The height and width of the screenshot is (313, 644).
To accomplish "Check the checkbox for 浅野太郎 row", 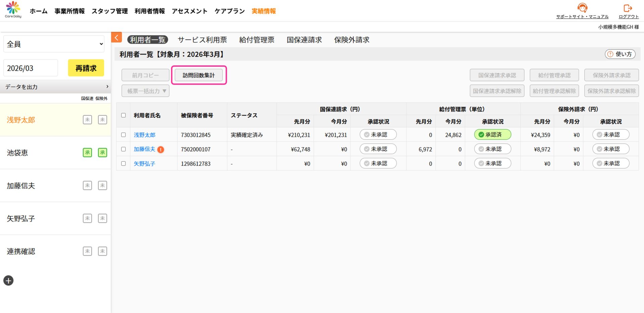I will (123, 135).
